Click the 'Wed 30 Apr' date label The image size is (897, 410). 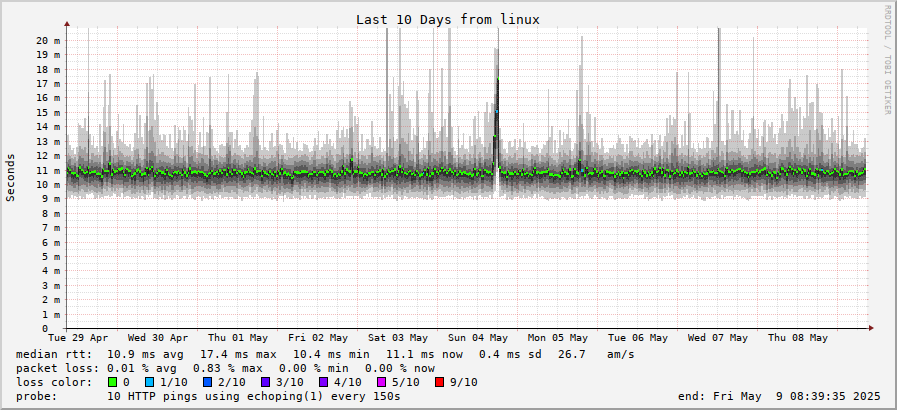click(158, 338)
